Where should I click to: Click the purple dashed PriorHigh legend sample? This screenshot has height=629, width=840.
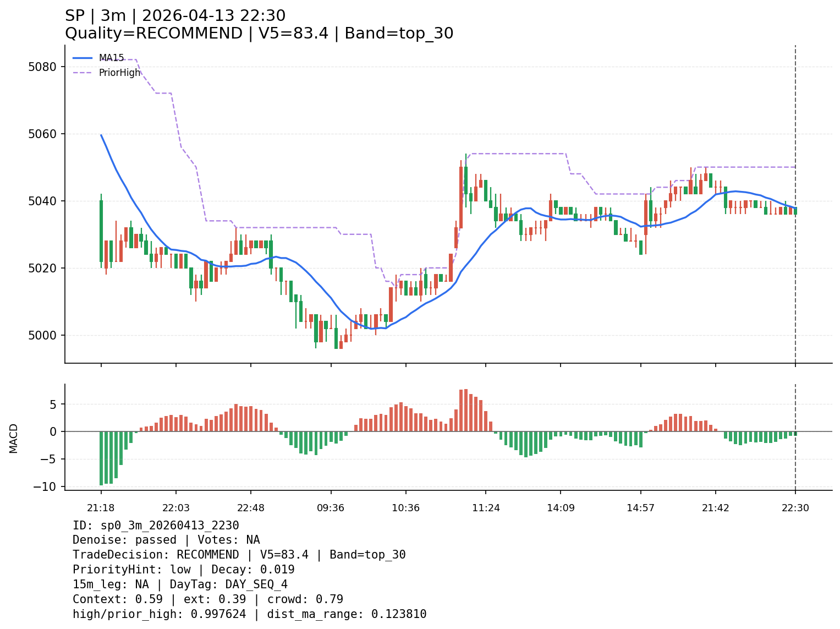click(83, 73)
